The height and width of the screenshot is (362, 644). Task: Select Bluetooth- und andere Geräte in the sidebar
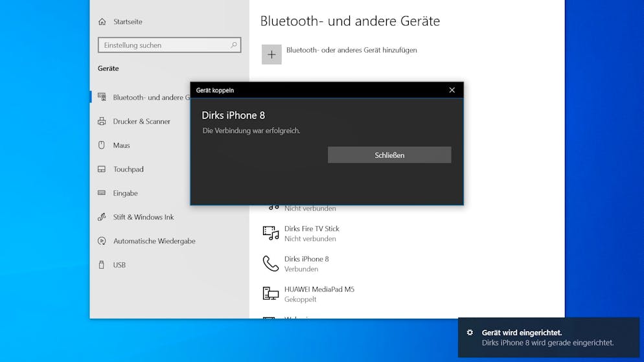point(152,97)
